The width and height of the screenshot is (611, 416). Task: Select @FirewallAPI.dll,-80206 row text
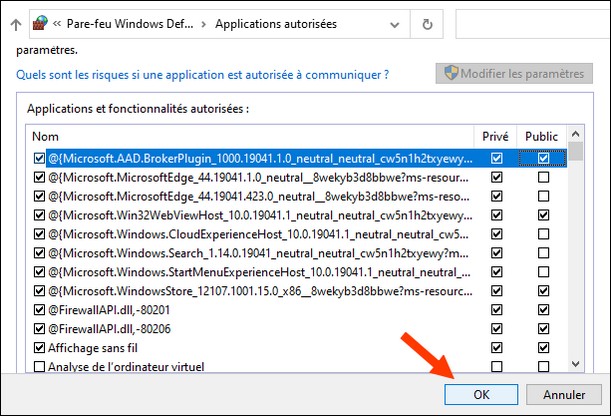point(109,329)
